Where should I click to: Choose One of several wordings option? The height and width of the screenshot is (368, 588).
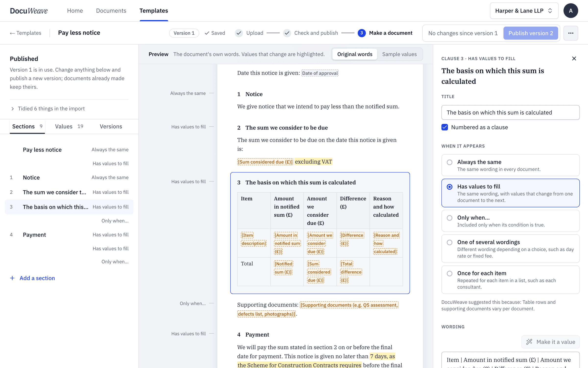click(x=510, y=249)
